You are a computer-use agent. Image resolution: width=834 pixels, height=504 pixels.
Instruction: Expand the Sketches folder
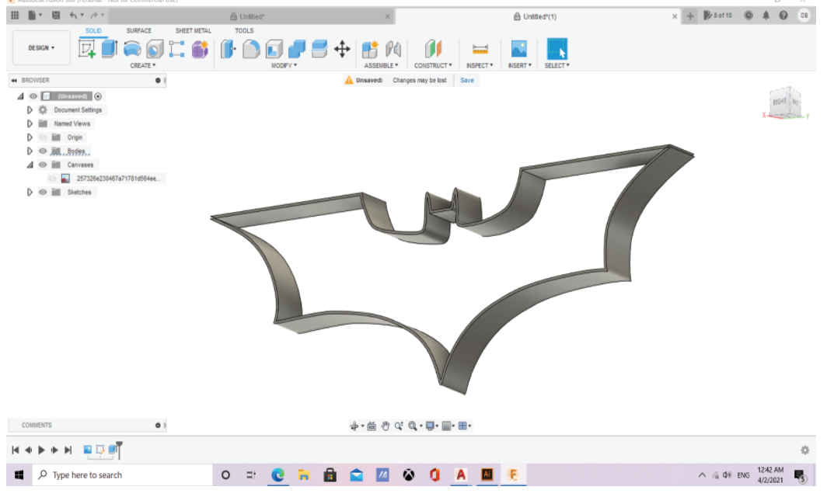coord(30,193)
